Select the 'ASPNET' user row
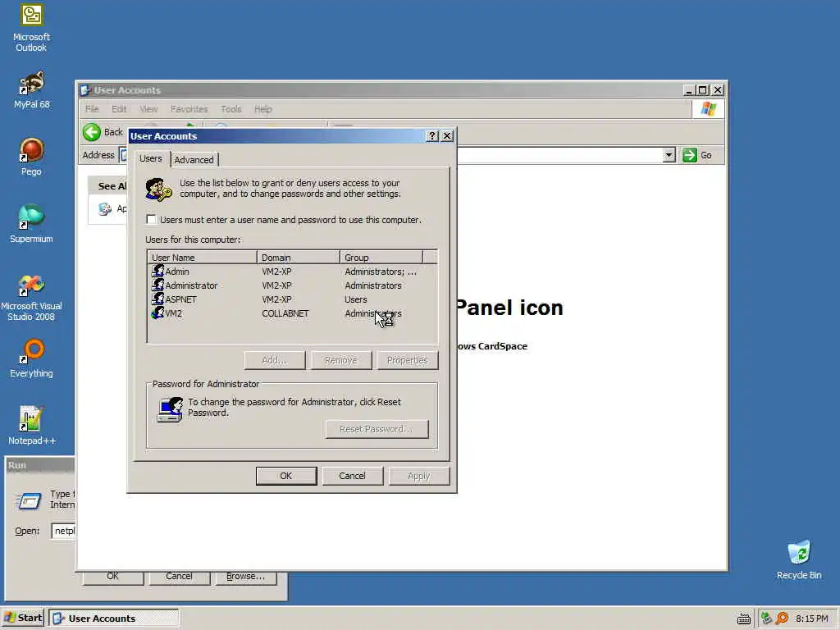The width and height of the screenshot is (840, 630). point(292,299)
